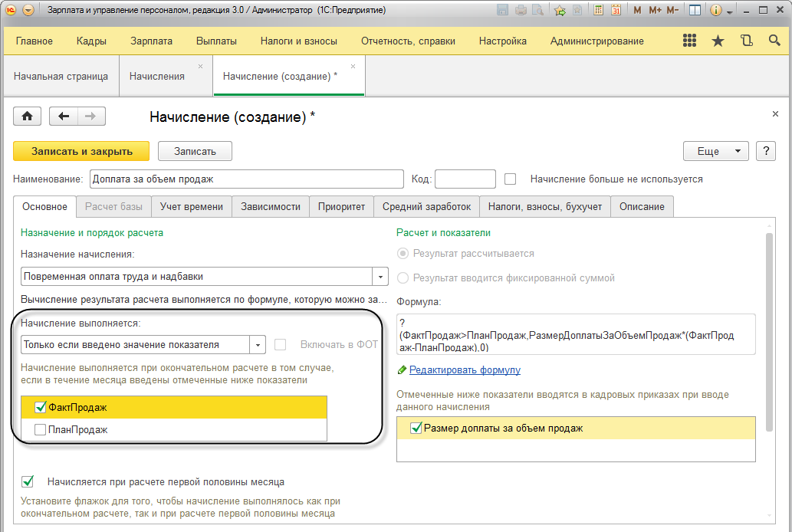Go to the home page icon
The width and height of the screenshot is (792, 532).
pyautogui.click(x=28, y=116)
